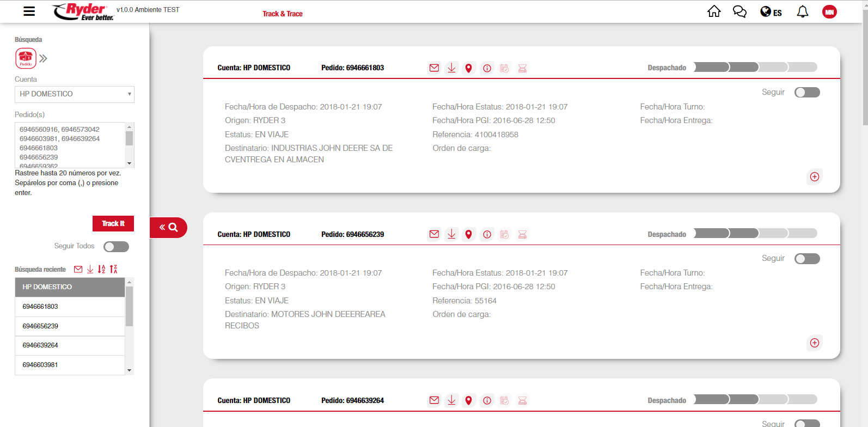Open notifications bell
Image resolution: width=868 pixels, height=427 pixels.
pyautogui.click(x=803, y=11)
